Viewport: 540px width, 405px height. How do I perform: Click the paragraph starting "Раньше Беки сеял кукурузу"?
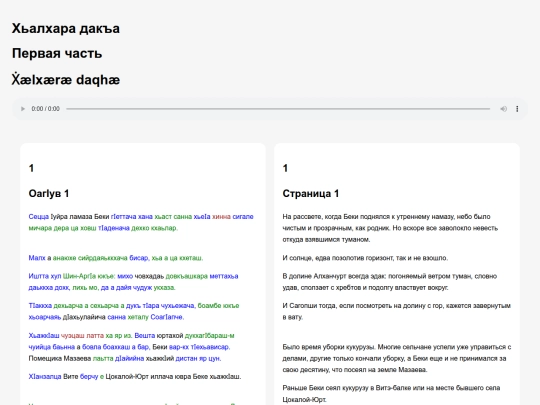(x=391, y=394)
